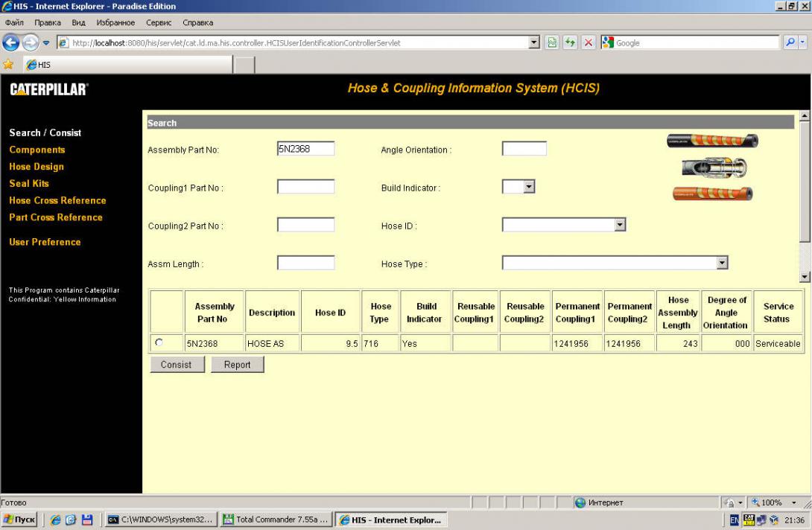Expand the Hose ID dropdown
Image resolution: width=812 pixels, height=530 pixels.
[x=620, y=225]
